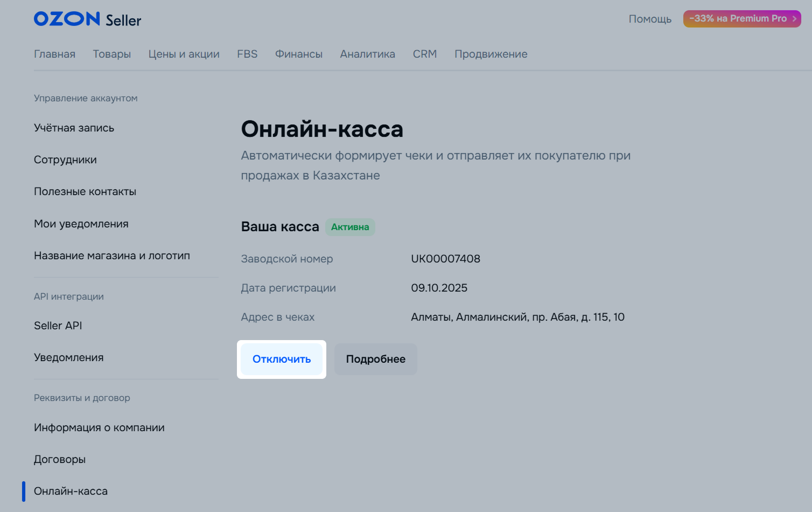Screen dimensions: 812x512
Task: Select Продвижение in the top navigation
Action: tap(491, 54)
